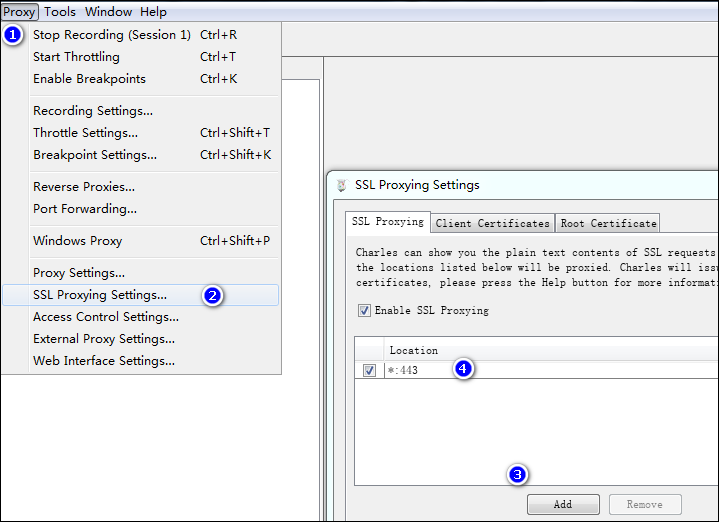
Task: Choose Start Throttling menu entry
Action: tap(140, 57)
